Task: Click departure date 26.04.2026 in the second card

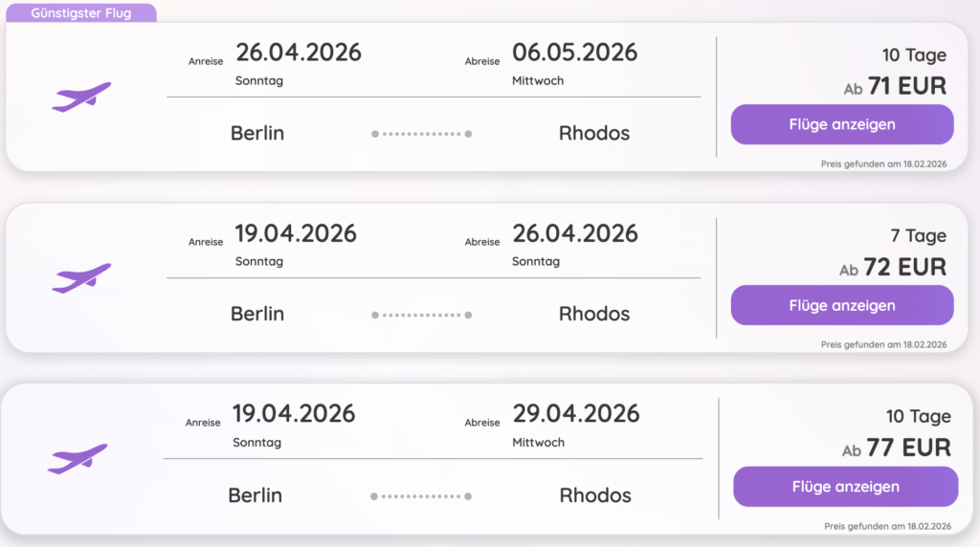Action: click(575, 232)
